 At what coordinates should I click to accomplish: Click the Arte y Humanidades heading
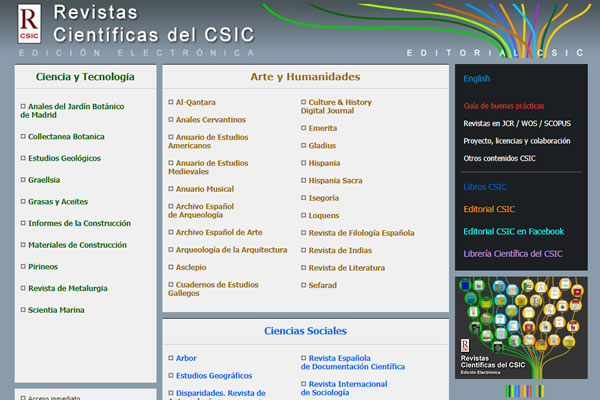pyautogui.click(x=305, y=77)
